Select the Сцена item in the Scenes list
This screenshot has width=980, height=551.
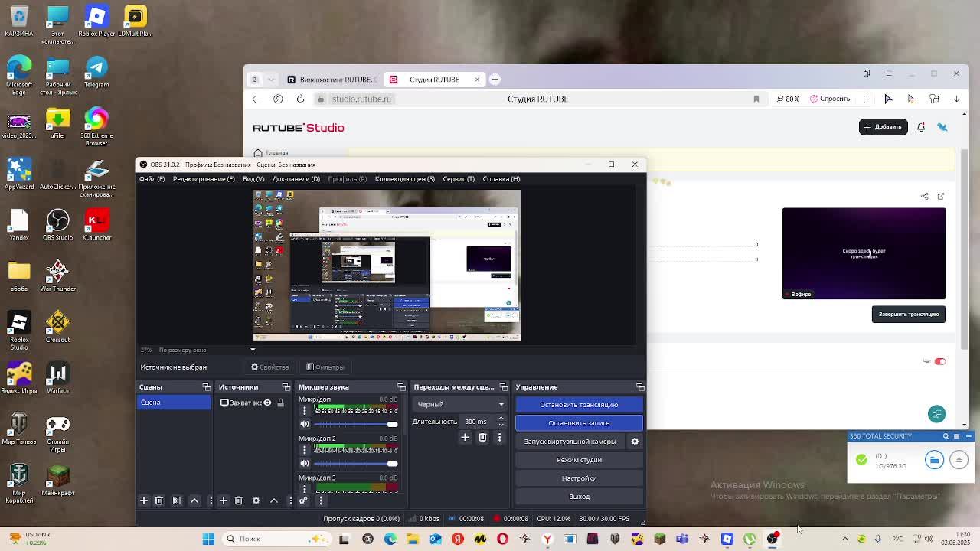click(174, 403)
